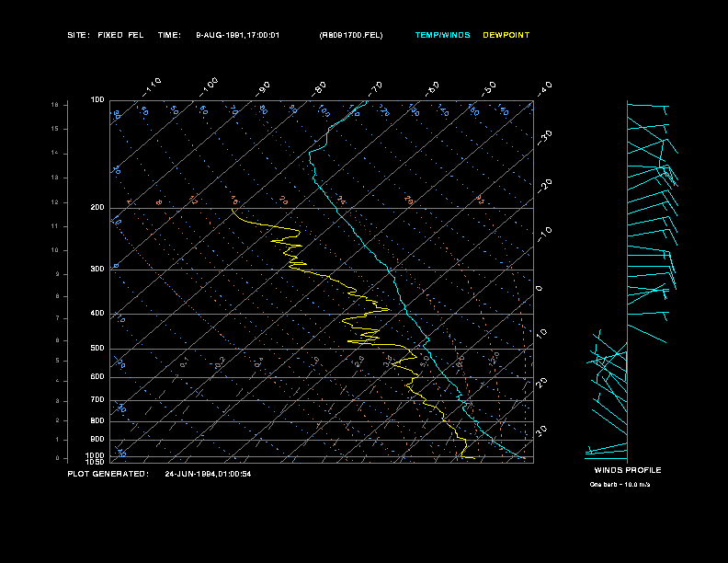Viewport: 728px width, 563px height.
Task: Select the 700 pressure level axis label
Action: tap(97, 400)
